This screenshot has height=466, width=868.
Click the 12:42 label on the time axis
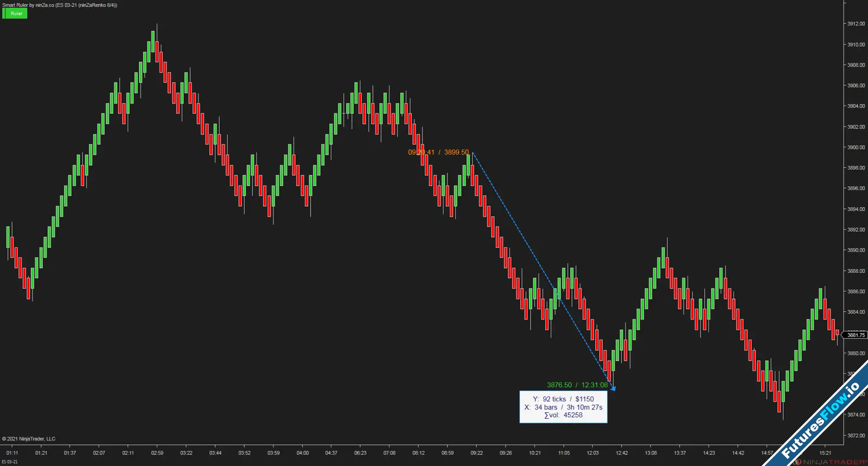pos(622,453)
